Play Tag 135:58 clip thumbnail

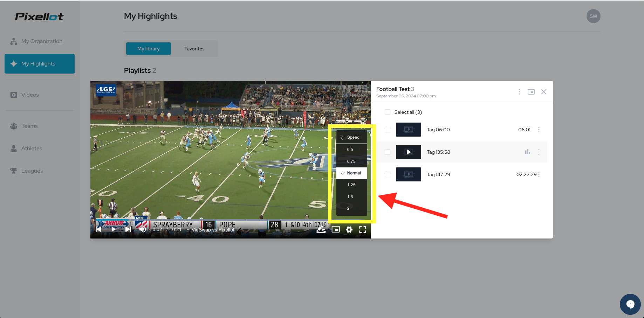click(409, 152)
